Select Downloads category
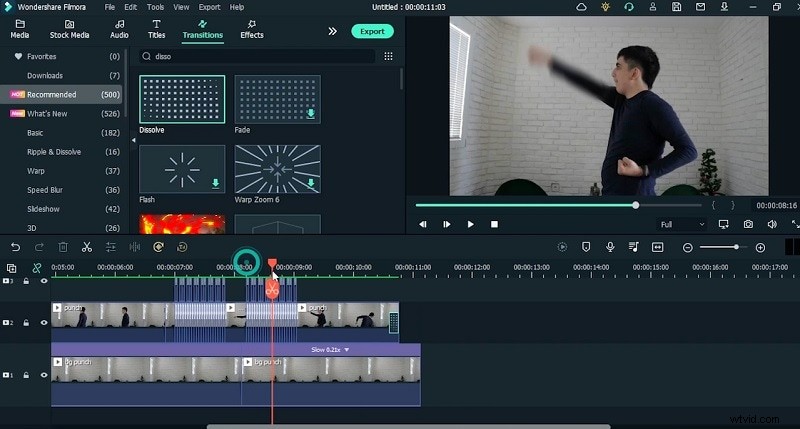The image size is (800, 429). click(x=61, y=75)
